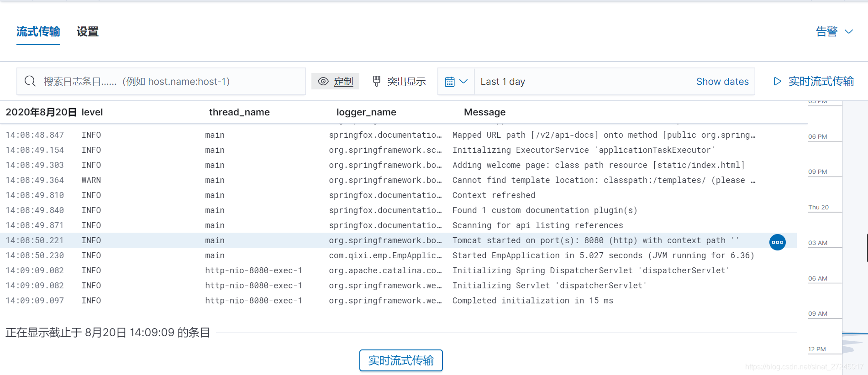Jump to Thu 20 on the timeline
The image size is (868, 375).
[818, 207]
